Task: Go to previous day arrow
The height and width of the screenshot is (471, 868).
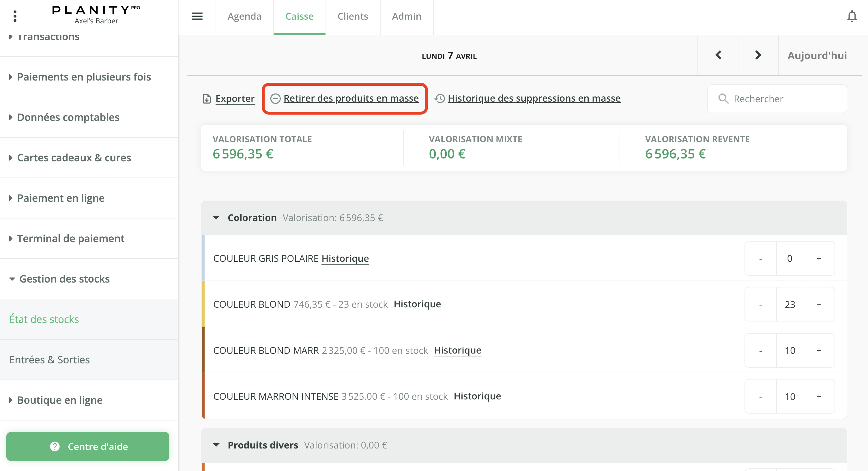Action: (718, 55)
